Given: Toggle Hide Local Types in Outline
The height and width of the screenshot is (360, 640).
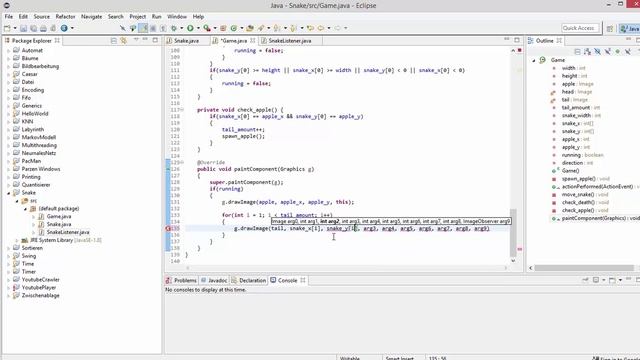Looking at the screenshot, I should tap(628, 51).
